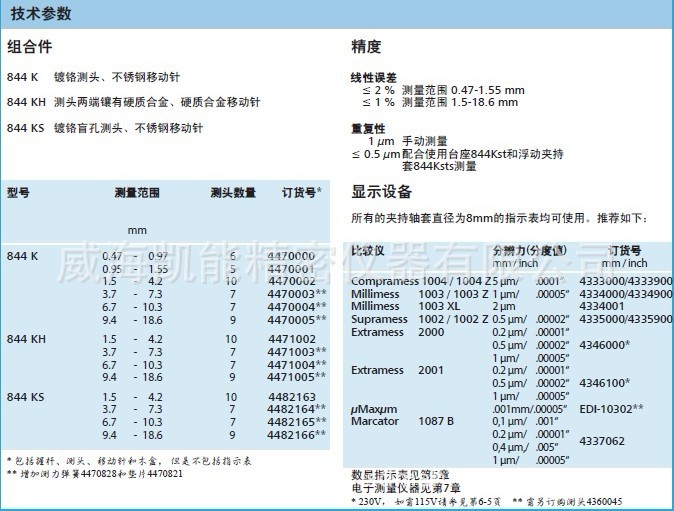Select order number 4471003**
674x511 pixels.
click(297, 352)
